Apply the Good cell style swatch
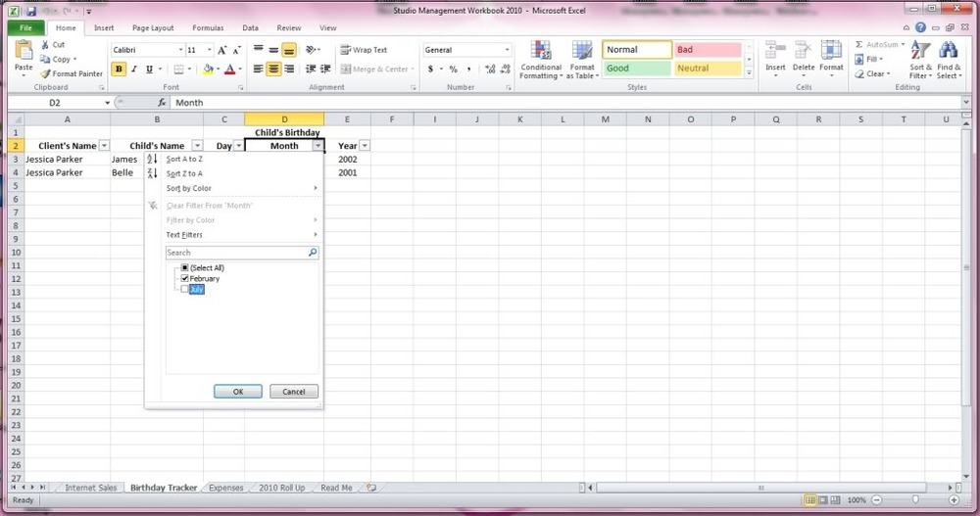The width and height of the screenshot is (980, 516). click(637, 69)
